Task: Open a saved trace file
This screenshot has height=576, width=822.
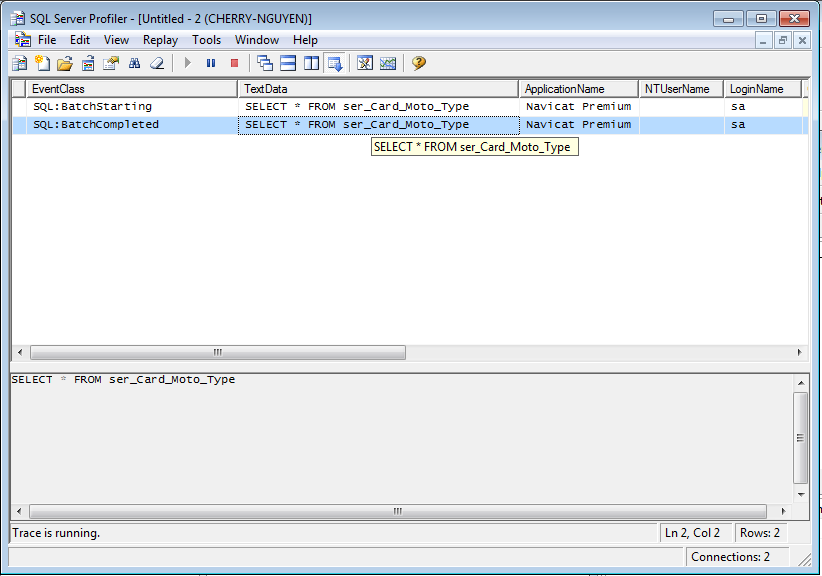Action: [66, 63]
